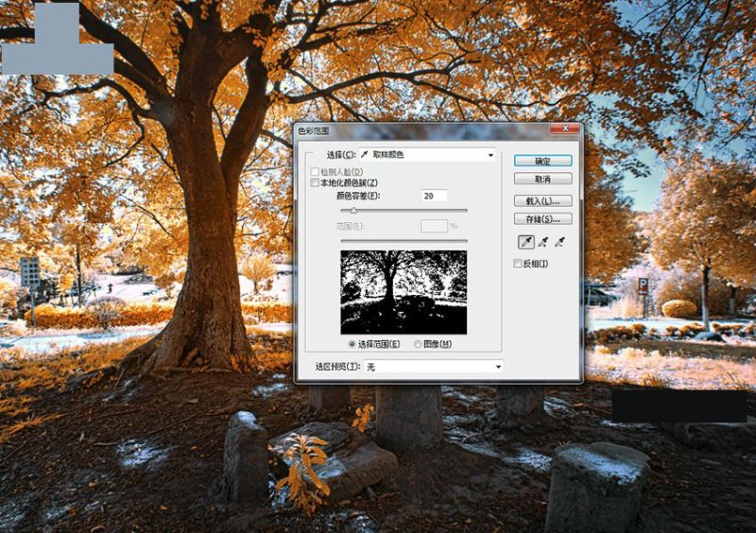Viewport: 756px width, 533px height.
Task: Click the 颜色容差 slider handle
Action: [x=354, y=211]
